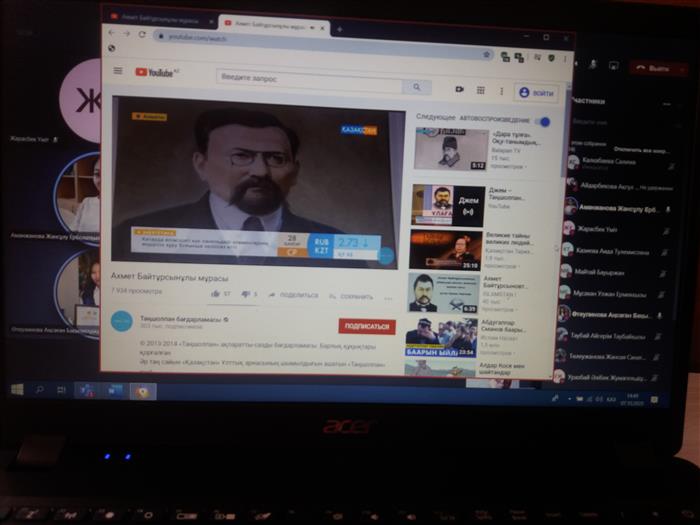The width and height of the screenshot is (700, 525).
Task: Click the YouTube logo
Action: point(154,72)
